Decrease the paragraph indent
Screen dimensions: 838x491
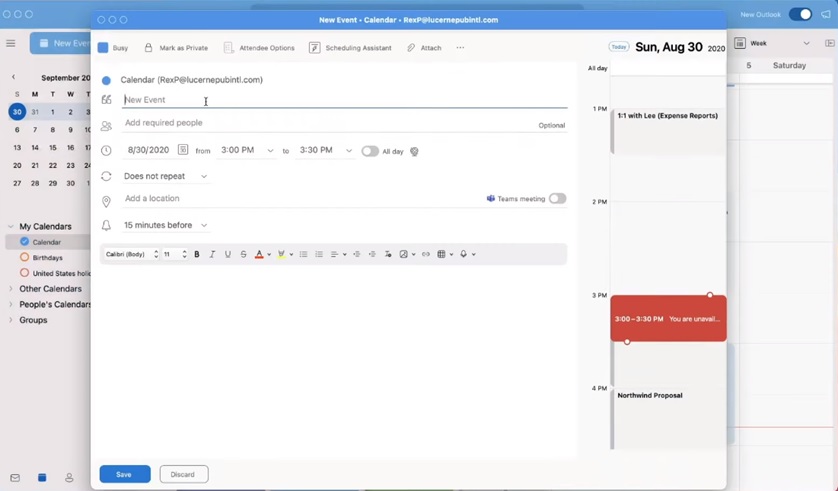(x=356, y=254)
